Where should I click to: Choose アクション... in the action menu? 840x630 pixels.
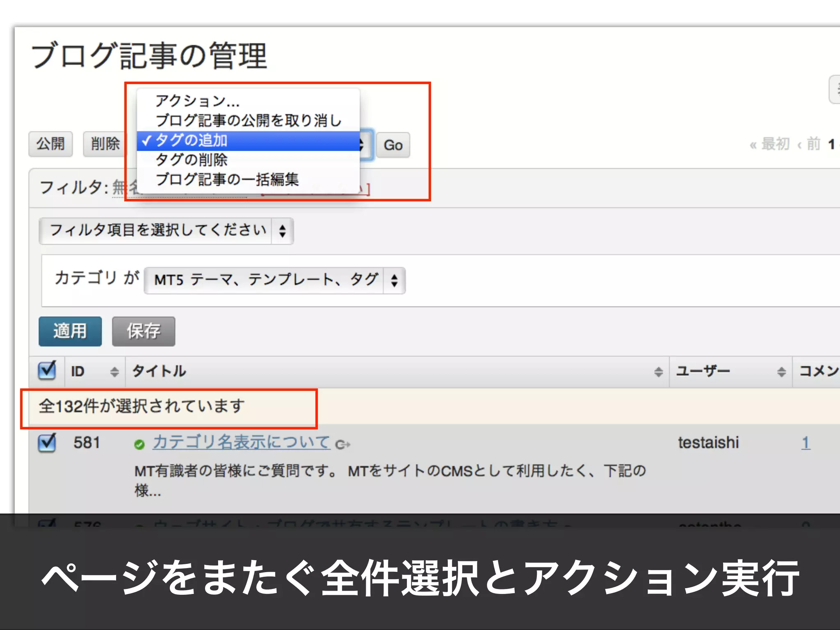tap(197, 100)
